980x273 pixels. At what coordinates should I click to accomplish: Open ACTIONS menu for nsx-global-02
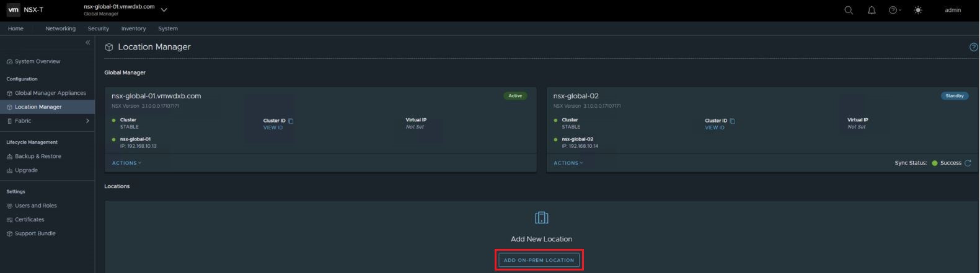[568, 163]
